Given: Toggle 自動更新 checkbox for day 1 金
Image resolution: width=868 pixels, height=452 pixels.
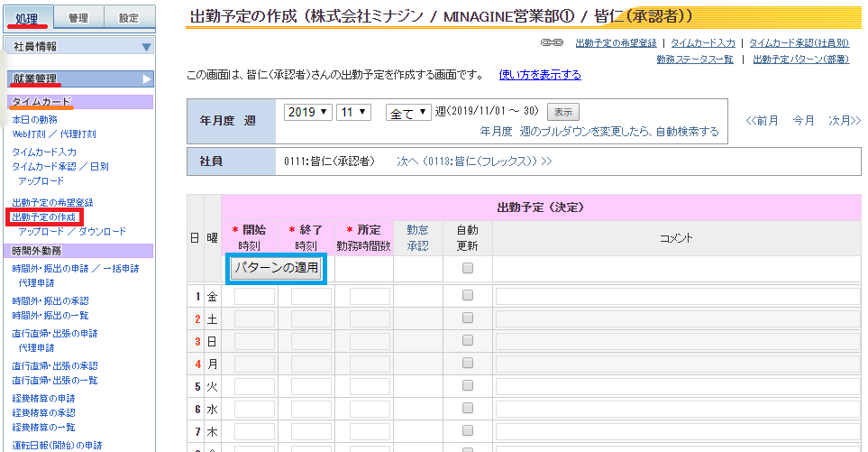Looking at the screenshot, I should pyautogui.click(x=468, y=295).
